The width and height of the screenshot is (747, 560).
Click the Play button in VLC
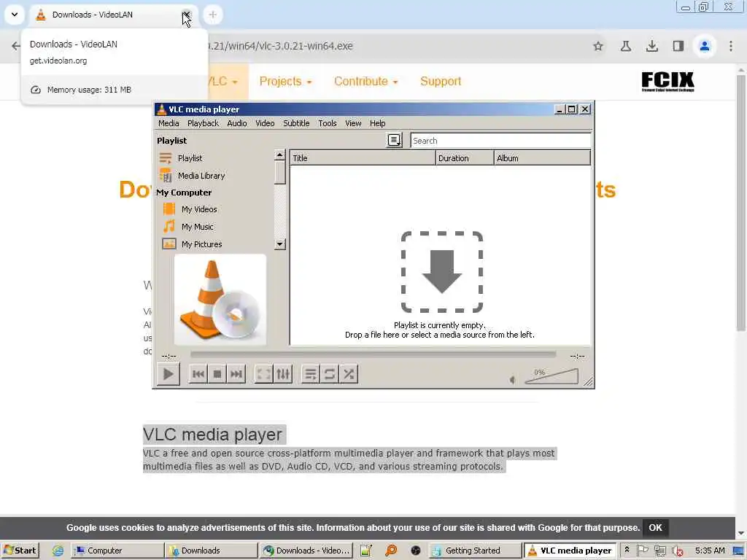pos(169,374)
